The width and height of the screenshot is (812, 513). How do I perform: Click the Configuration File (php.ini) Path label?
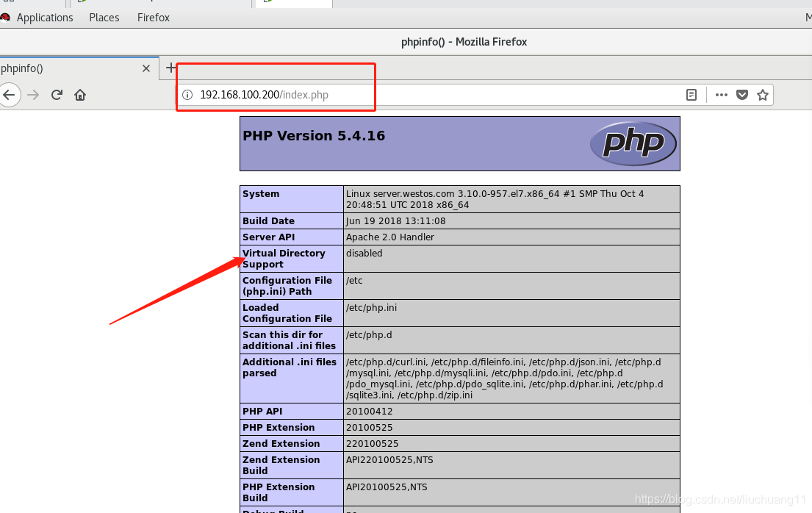tap(287, 285)
